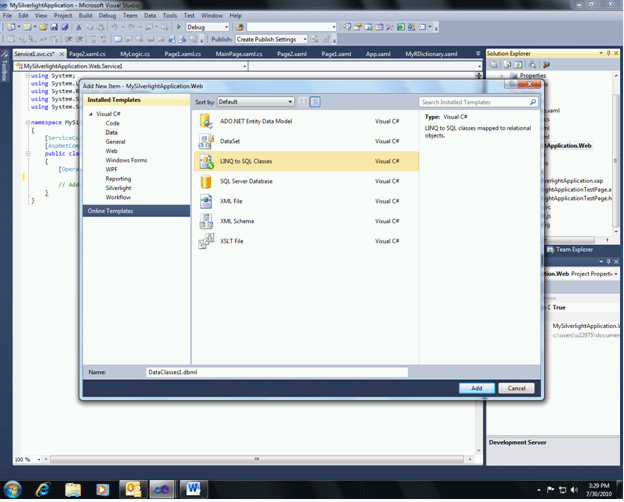Click the Cancel button in dialog

click(x=516, y=388)
